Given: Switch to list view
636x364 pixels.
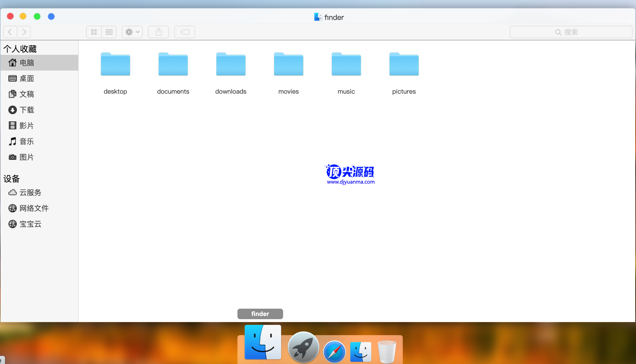Looking at the screenshot, I should point(109,32).
